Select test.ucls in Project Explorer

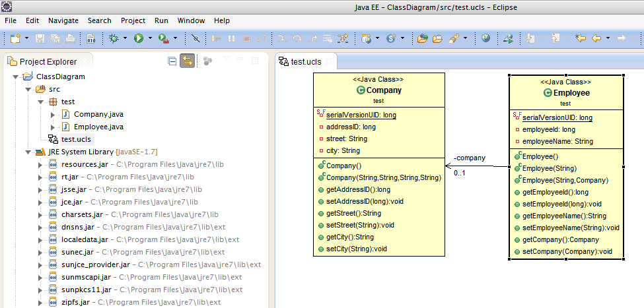[76, 139]
